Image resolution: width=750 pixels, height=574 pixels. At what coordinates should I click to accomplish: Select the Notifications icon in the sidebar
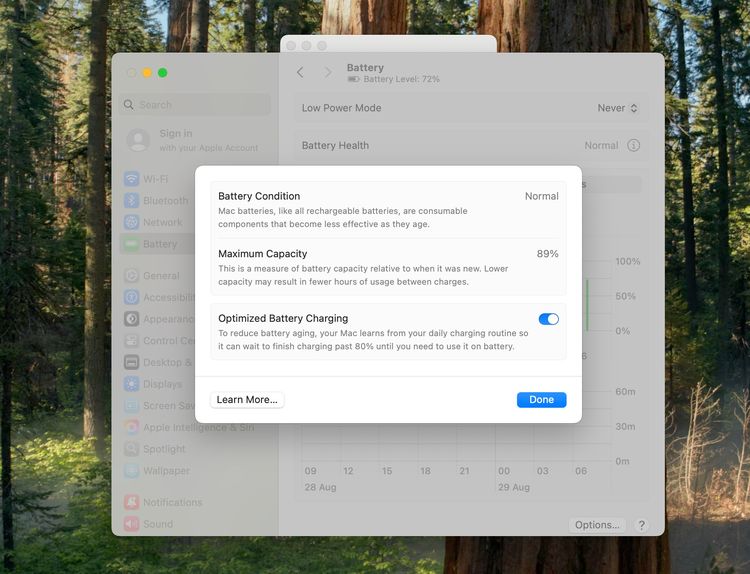132,502
